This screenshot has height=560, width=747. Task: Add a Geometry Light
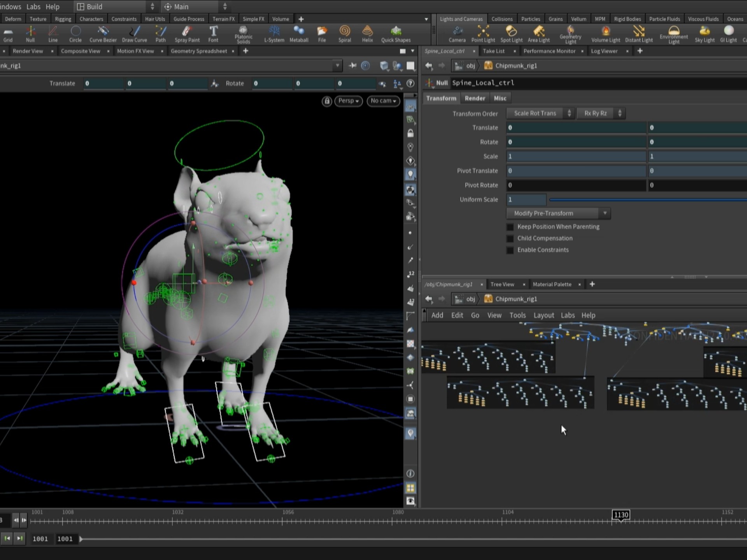pos(570,35)
